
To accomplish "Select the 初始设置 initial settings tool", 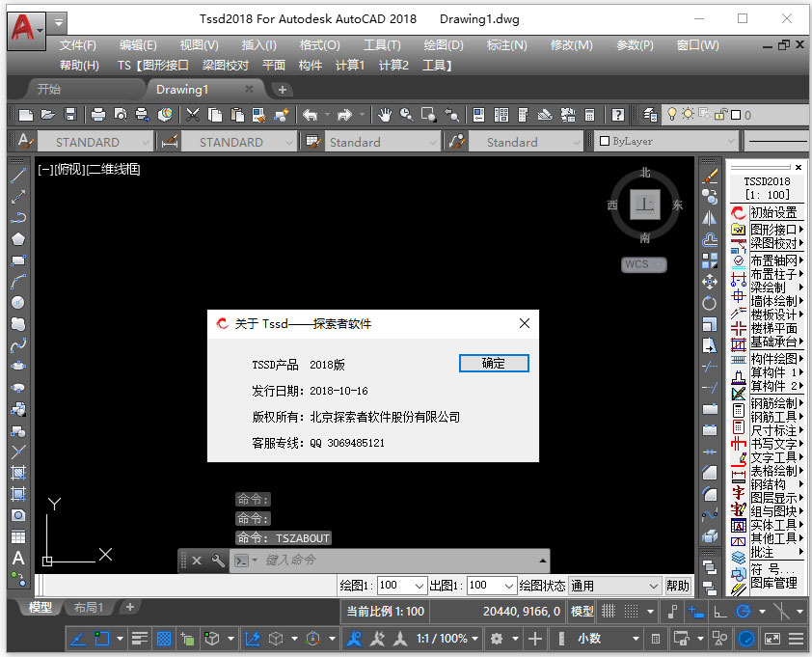I will coord(771,211).
